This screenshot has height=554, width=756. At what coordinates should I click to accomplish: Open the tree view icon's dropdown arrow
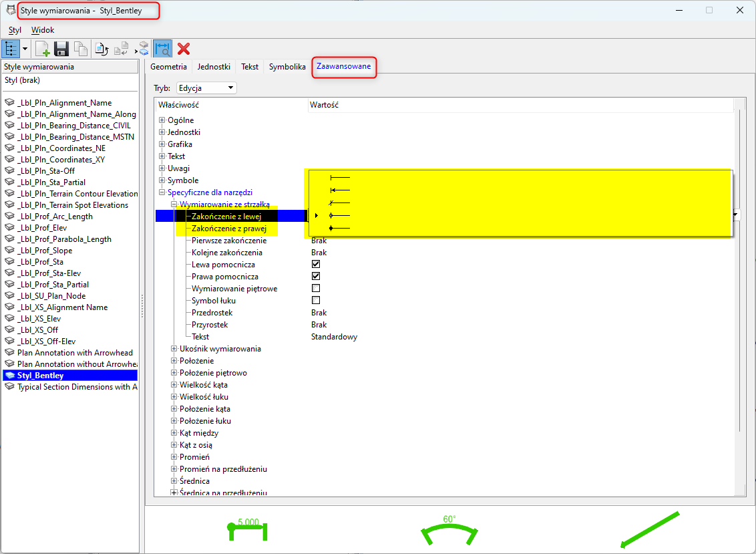(x=25, y=48)
